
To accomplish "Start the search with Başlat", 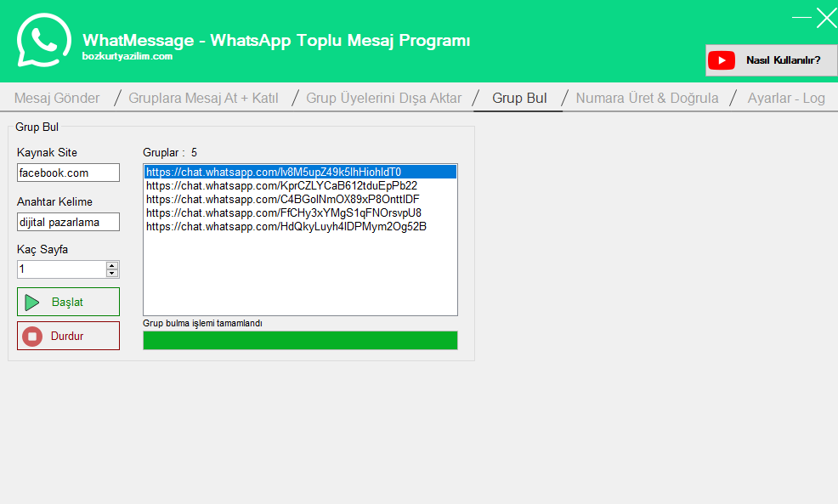I will (x=68, y=302).
